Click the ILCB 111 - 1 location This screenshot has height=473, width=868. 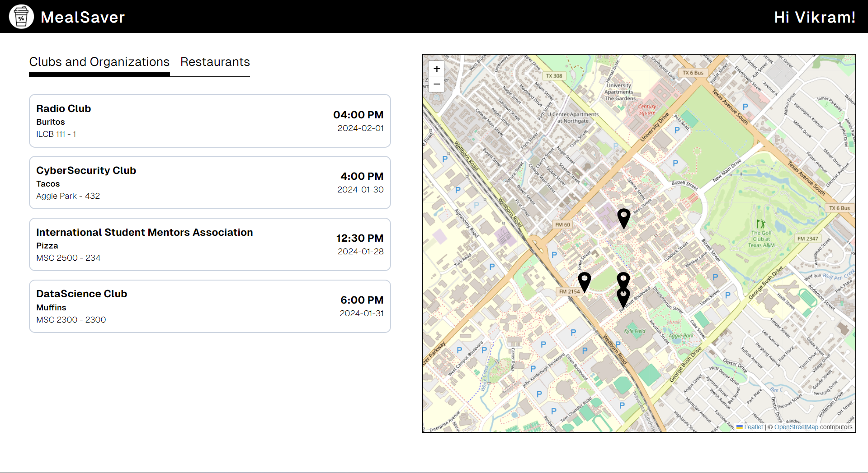tap(56, 134)
